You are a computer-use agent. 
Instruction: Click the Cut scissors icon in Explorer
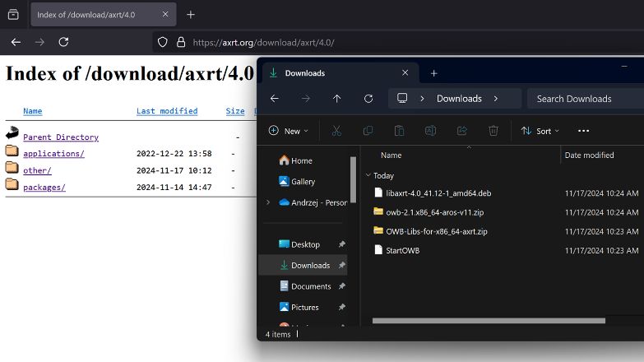[x=336, y=131]
